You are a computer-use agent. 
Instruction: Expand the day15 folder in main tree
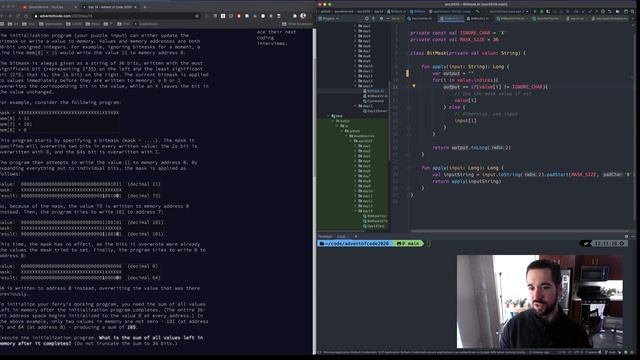[356, 106]
